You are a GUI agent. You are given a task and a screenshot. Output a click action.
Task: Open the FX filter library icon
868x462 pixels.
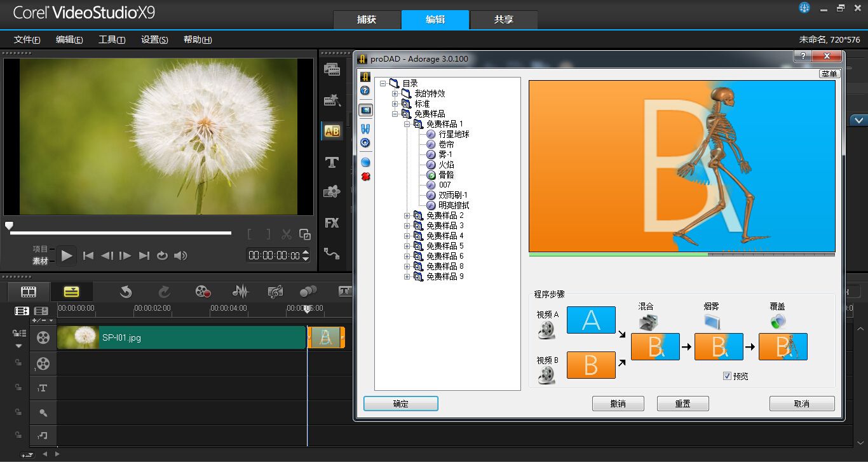(x=332, y=223)
